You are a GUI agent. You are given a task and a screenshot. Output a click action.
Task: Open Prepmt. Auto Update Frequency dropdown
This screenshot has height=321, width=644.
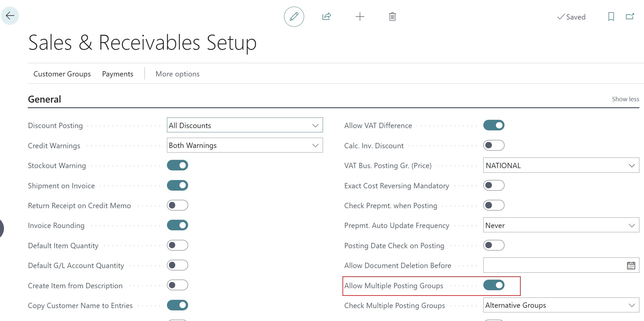[x=561, y=225]
